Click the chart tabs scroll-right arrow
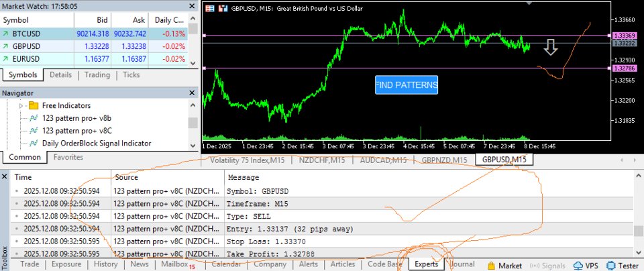Screen dimensions: 644x271 634,160
